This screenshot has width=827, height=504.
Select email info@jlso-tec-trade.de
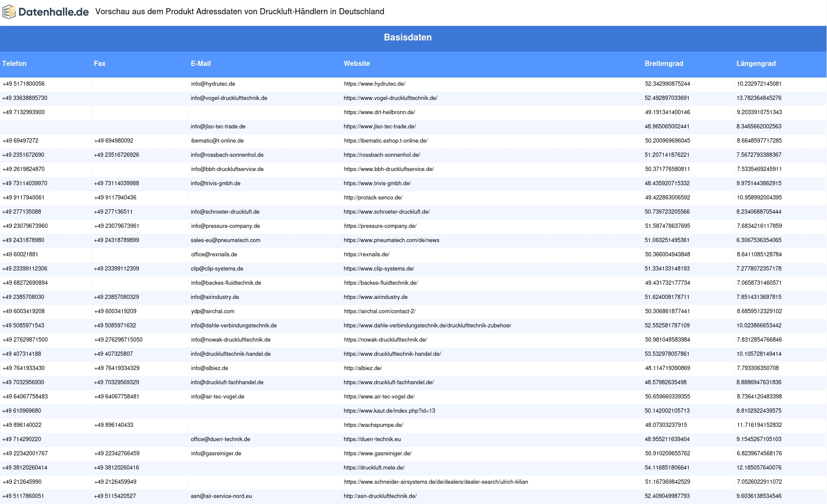coord(218,127)
